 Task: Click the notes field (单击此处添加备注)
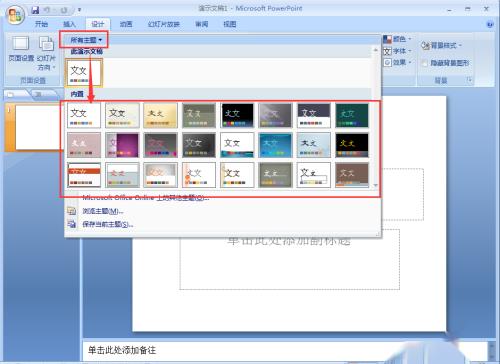(x=285, y=350)
